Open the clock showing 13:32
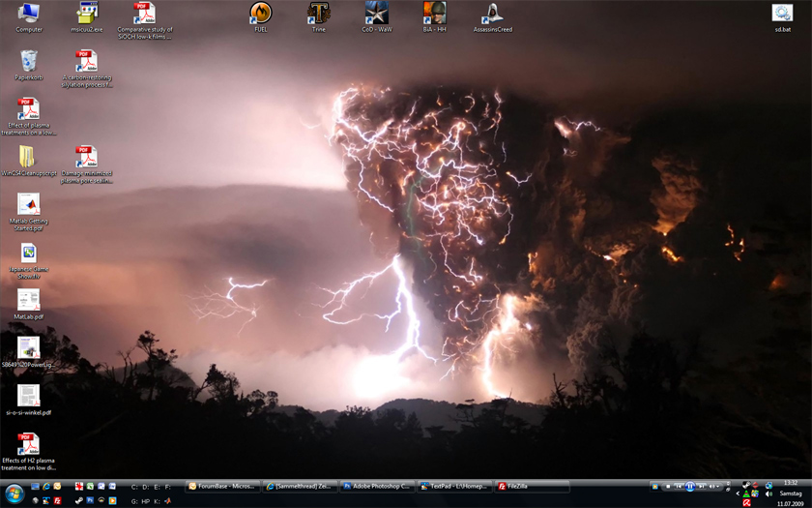The width and height of the screenshot is (812, 508). click(x=791, y=483)
